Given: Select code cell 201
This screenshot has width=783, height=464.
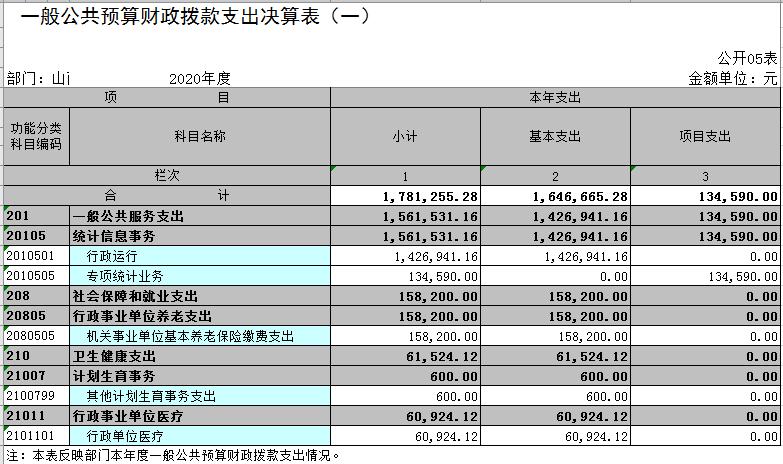Looking at the screenshot, I should coord(36,216).
